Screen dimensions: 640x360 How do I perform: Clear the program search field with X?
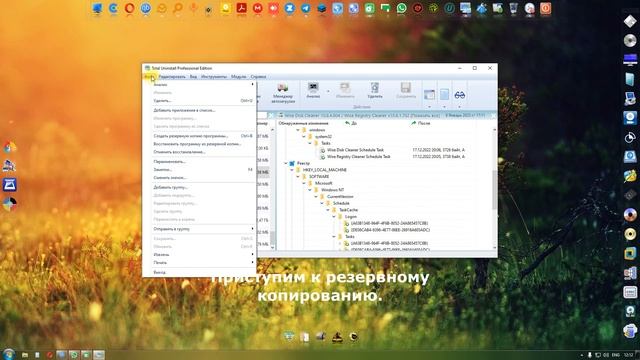(x=270, y=116)
